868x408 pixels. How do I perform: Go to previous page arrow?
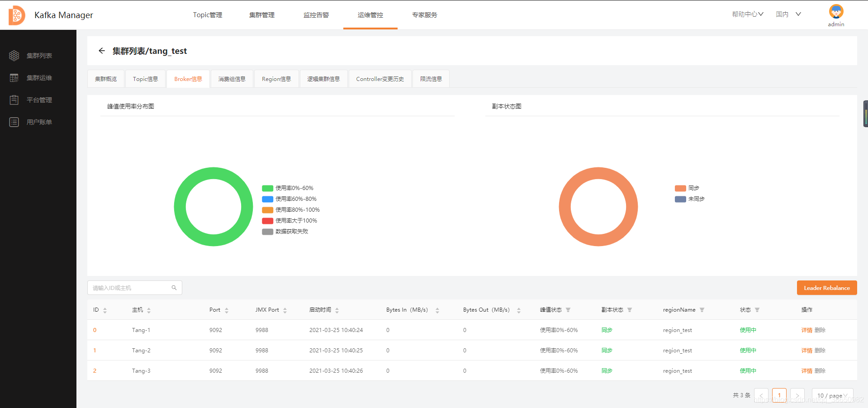(761, 395)
